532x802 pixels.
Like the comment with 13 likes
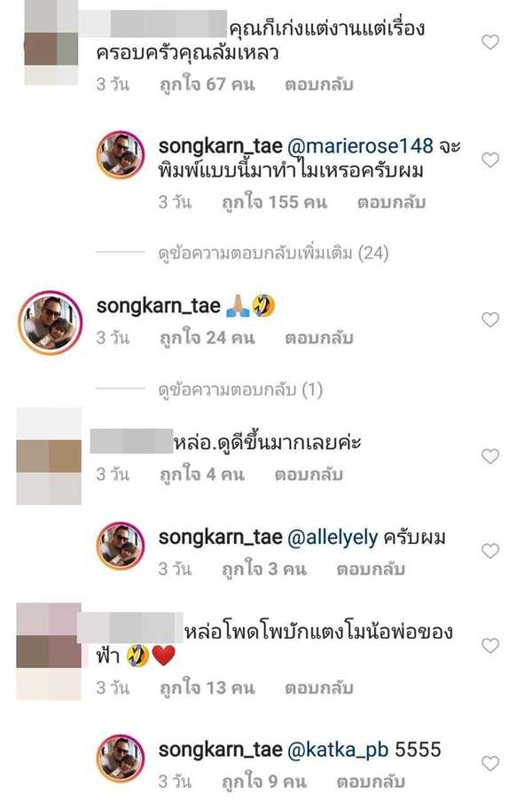pyautogui.click(x=490, y=646)
